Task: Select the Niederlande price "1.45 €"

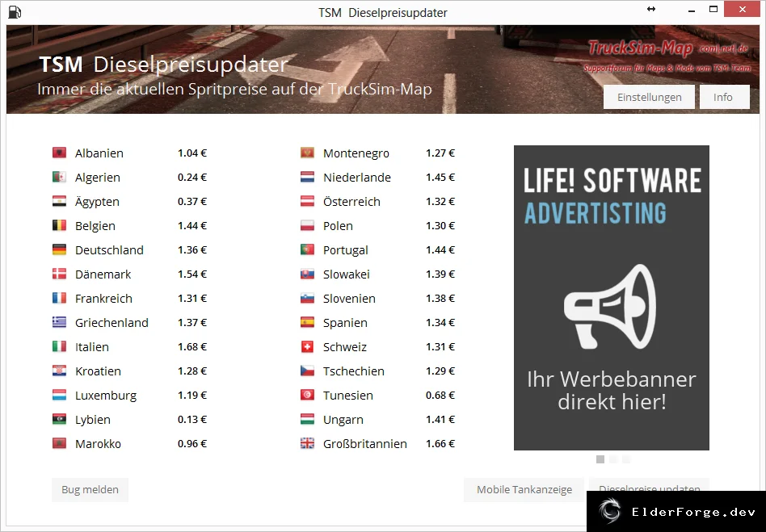Action: coord(440,177)
